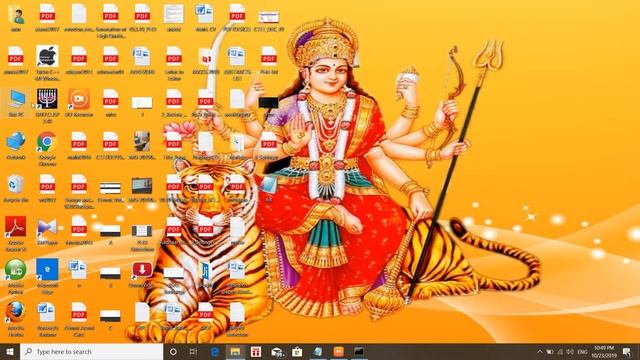Image resolution: width=640 pixels, height=360 pixels.
Task: Open the network tray icon
Action: [560, 352]
